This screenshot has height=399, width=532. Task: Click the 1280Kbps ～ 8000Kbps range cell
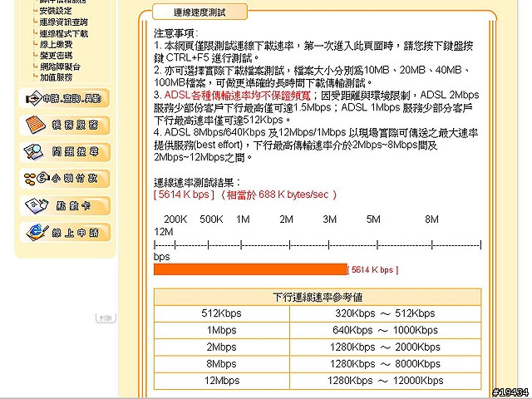[386, 364]
